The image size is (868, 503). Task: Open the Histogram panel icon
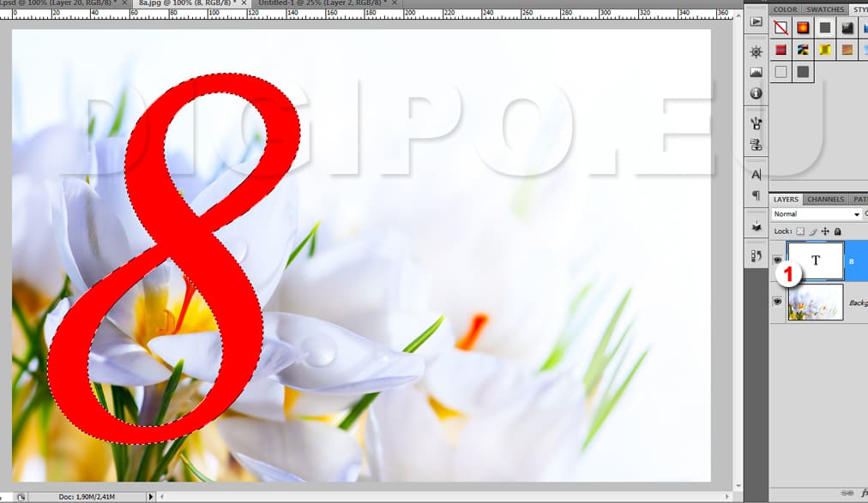pyautogui.click(x=756, y=73)
